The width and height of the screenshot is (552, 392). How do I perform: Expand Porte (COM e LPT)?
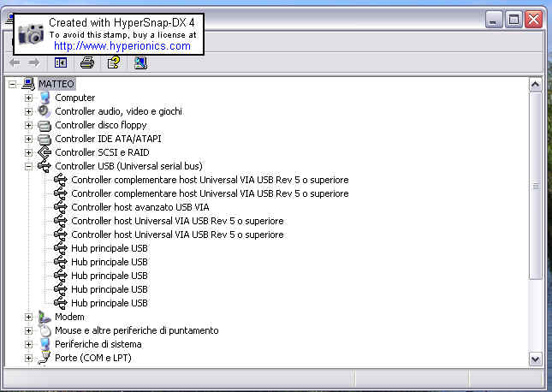point(28,359)
